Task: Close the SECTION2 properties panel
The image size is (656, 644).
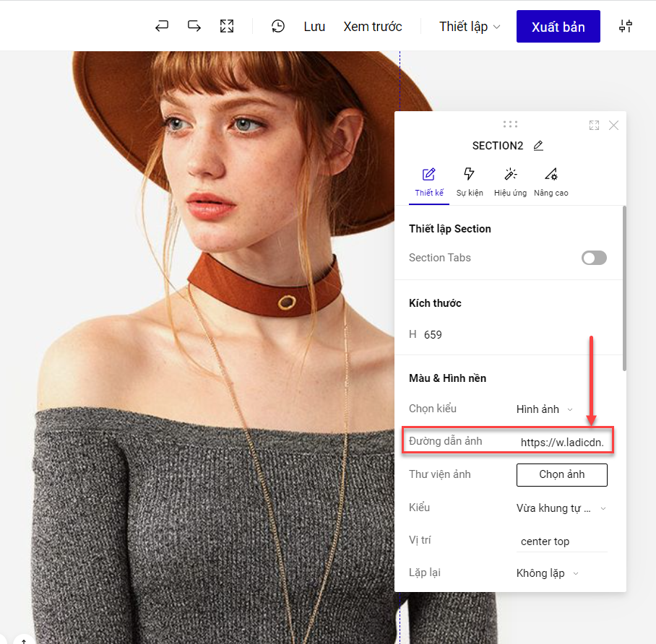Action: tap(613, 126)
